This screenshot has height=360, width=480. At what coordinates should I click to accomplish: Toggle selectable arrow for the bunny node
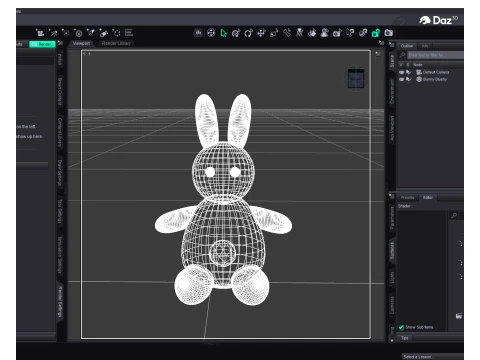coord(409,79)
